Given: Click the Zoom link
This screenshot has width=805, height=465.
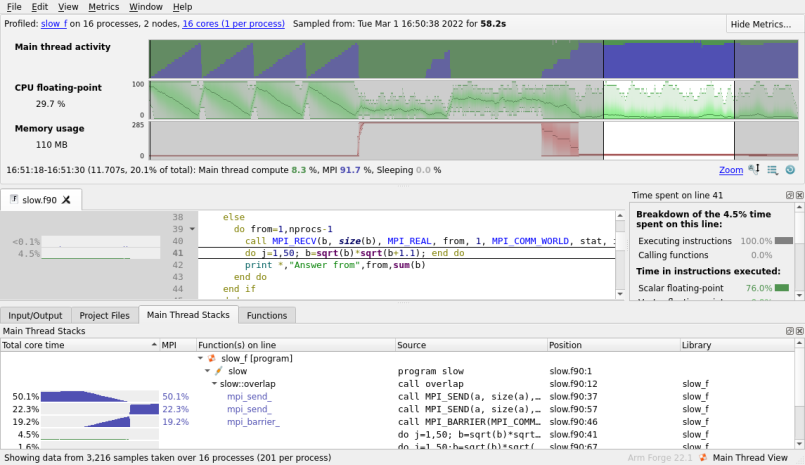Looking at the screenshot, I should click(731, 170).
